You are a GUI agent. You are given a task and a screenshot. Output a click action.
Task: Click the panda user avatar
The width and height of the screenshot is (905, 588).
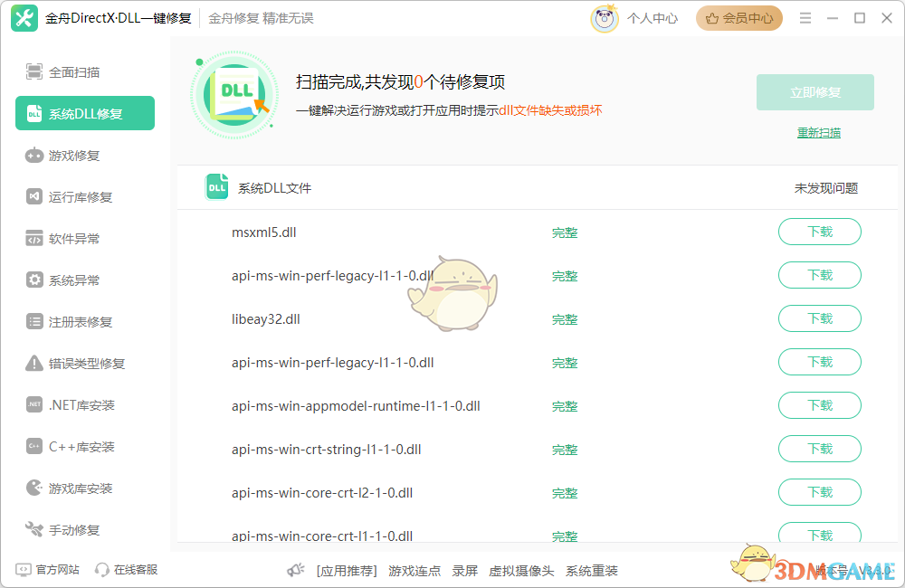click(x=605, y=18)
